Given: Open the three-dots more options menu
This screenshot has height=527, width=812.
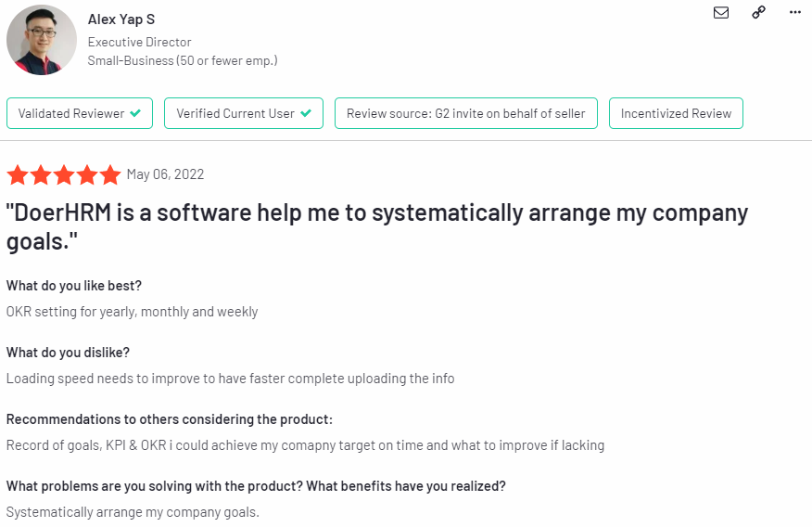Looking at the screenshot, I should tap(795, 12).
